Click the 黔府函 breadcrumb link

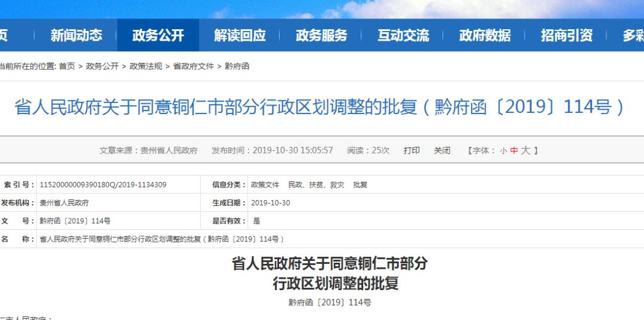click(237, 66)
